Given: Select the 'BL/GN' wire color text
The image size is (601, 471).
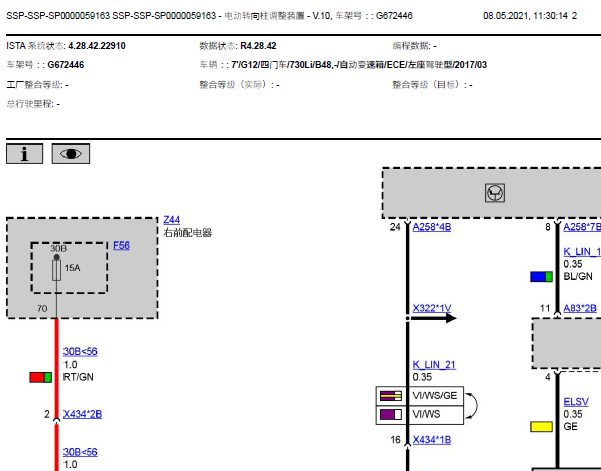Looking at the screenshot, I should 578,276.
